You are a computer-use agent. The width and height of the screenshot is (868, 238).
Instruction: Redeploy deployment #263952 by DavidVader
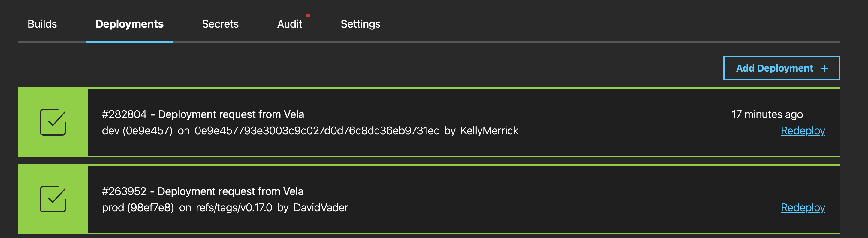pos(803,208)
